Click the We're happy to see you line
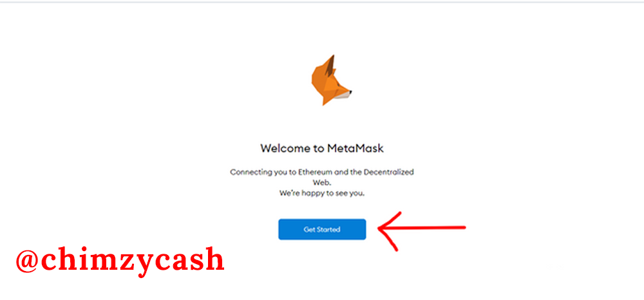Screen dimensions: 644x300 [322, 193]
